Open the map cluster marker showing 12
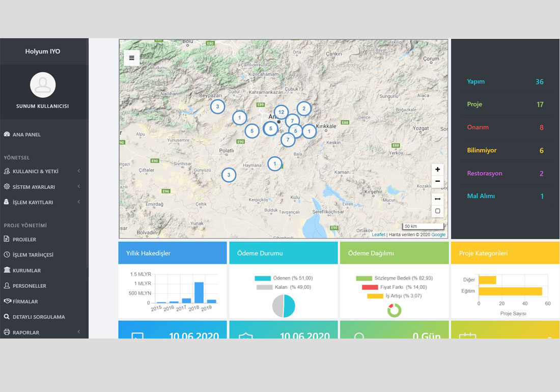The width and height of the screenshot is (560, 392). (282, 112)
